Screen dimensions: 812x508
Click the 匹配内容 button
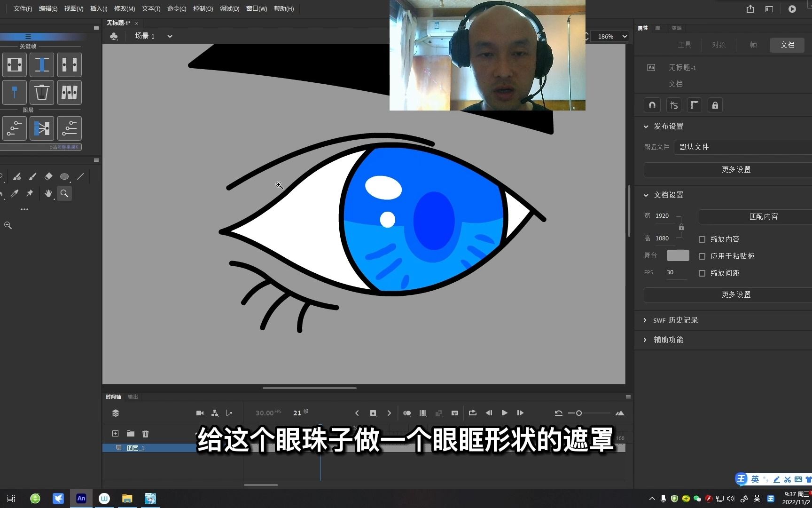pyautogui.click(x=756, y=217)
